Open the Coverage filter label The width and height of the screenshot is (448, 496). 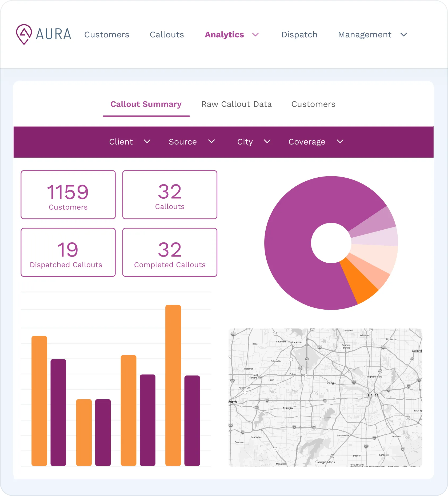307,142
